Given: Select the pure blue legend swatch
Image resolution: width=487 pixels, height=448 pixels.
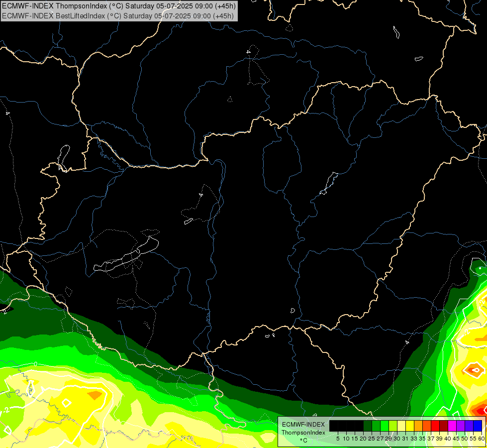Looking at the screenshot, I should click(x=478, y=426).
